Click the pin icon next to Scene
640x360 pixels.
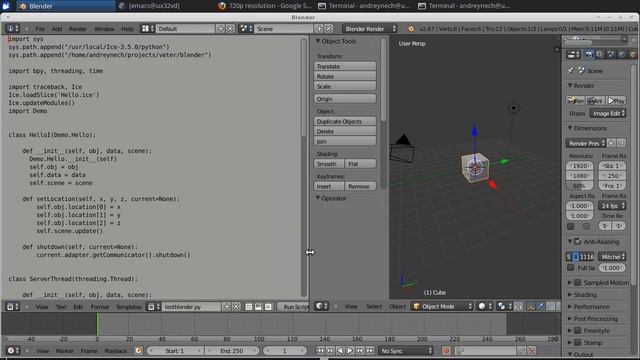tap(571, 71)
